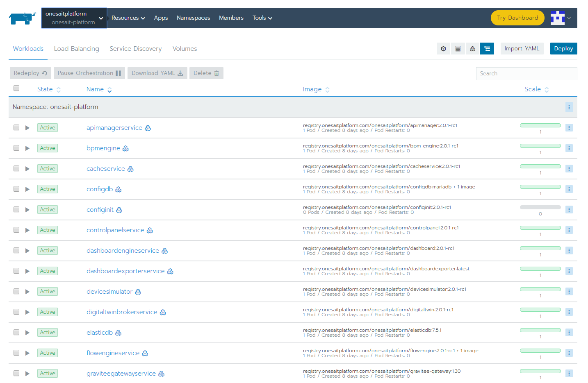Toggle the select-all workloads checkbox
Image resolution: width=588 pixels, height=383 pixels.
pos(16,88)
